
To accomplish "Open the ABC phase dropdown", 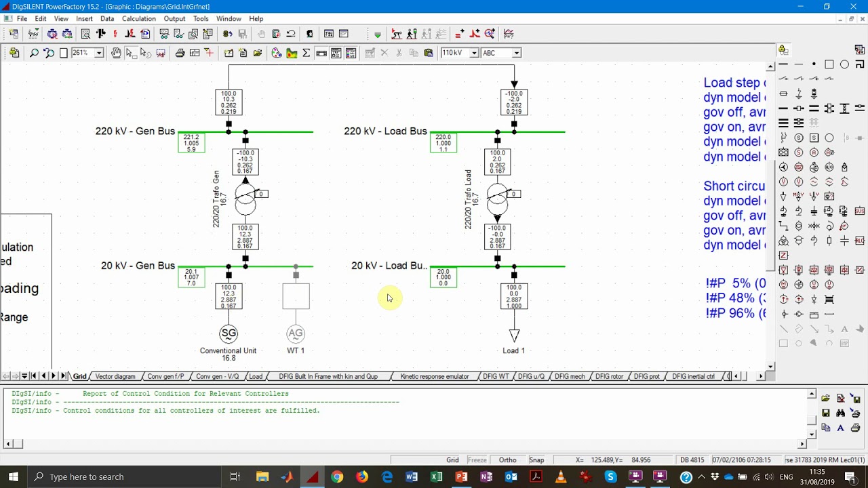I will [516, 53].
